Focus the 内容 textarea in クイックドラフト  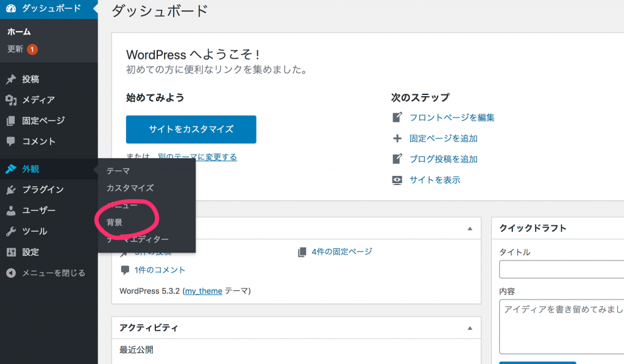561,327
